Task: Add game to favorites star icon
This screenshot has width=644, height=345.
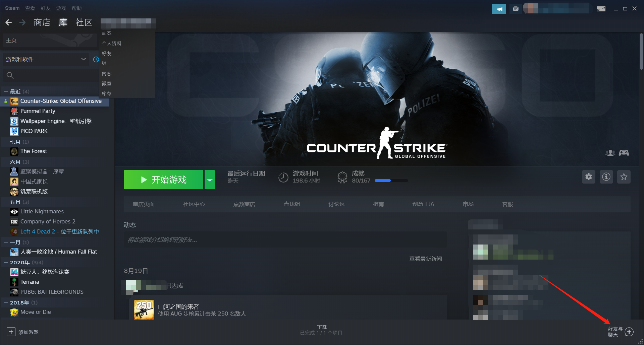Action: click(x=624, y=177)
